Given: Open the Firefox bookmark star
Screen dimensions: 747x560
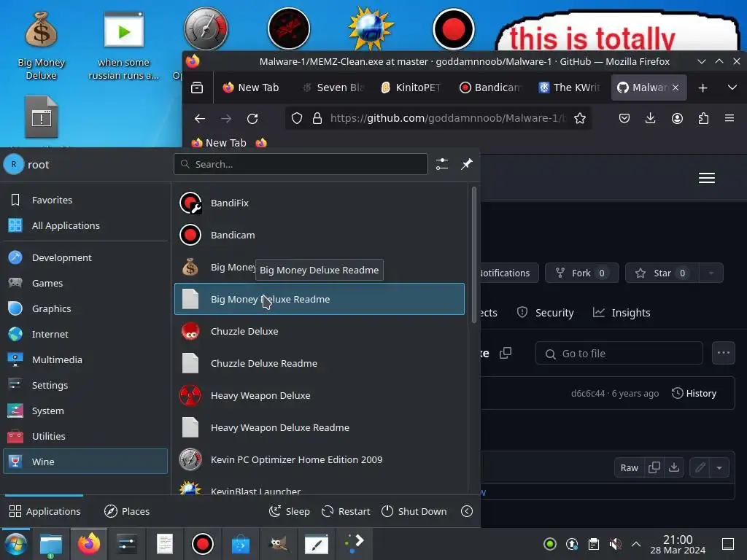Looking at the screenshot, I should point(580,118).
